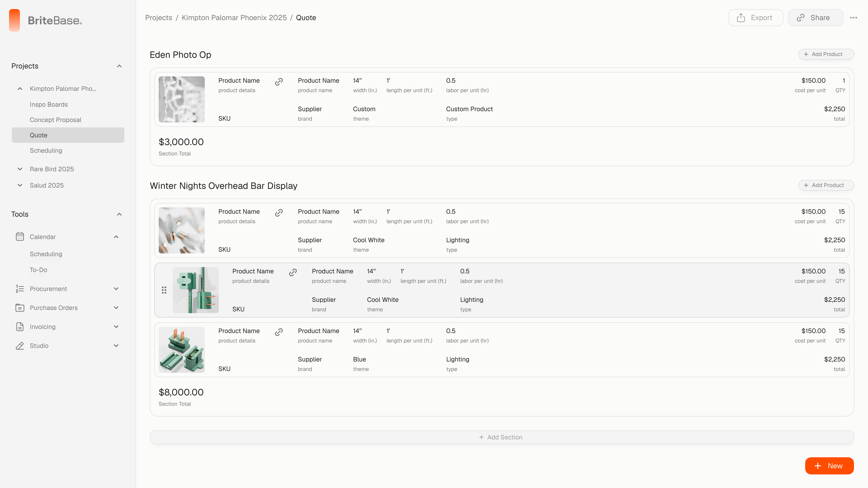
Task: Select Concept Proposal in the sidebar
Action: (55, 120)
